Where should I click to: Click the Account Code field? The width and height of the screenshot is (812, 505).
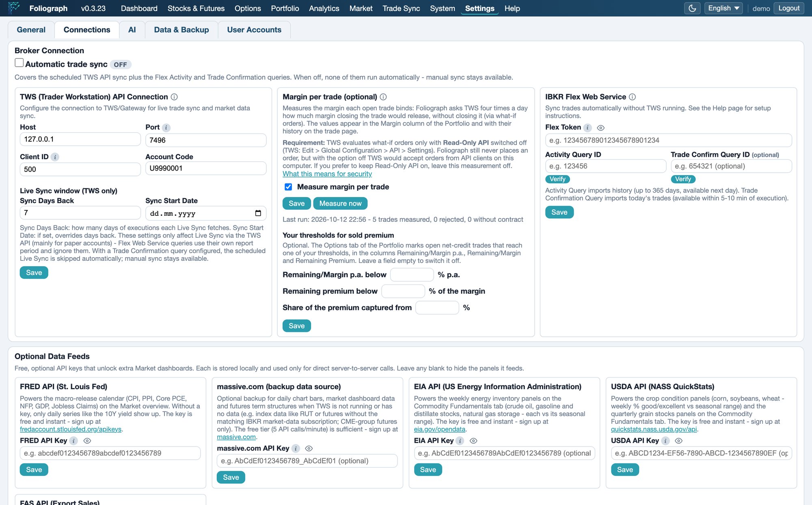point(206,168)
